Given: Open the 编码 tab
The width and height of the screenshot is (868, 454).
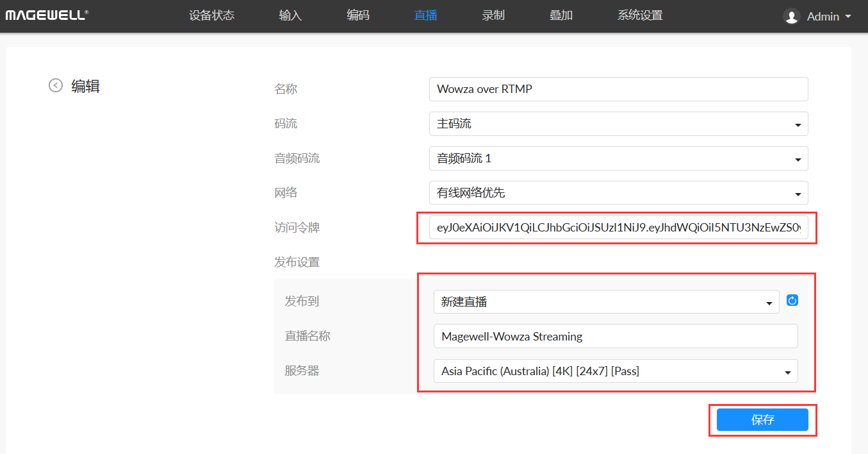Looking at the screenshot, I should pyautogui.click(x=358, y=15).
